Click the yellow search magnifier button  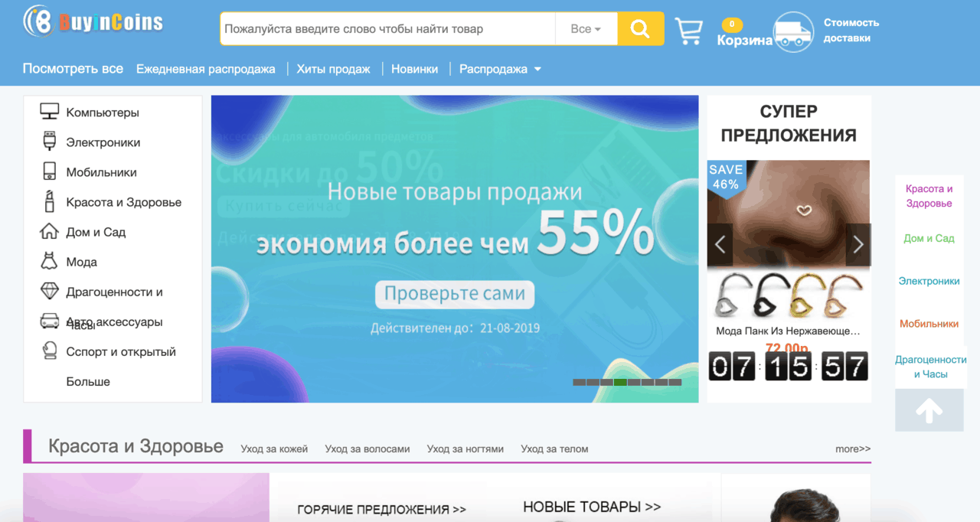click(x=641, y=29)
